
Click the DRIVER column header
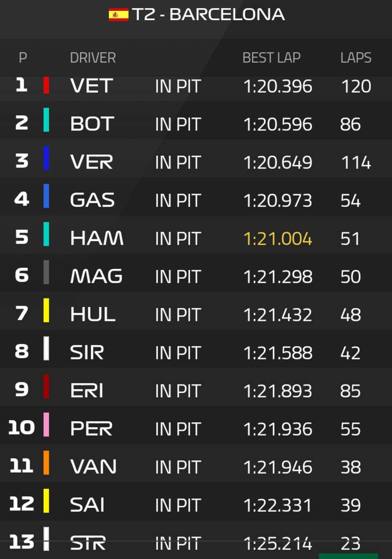point(93,58)
